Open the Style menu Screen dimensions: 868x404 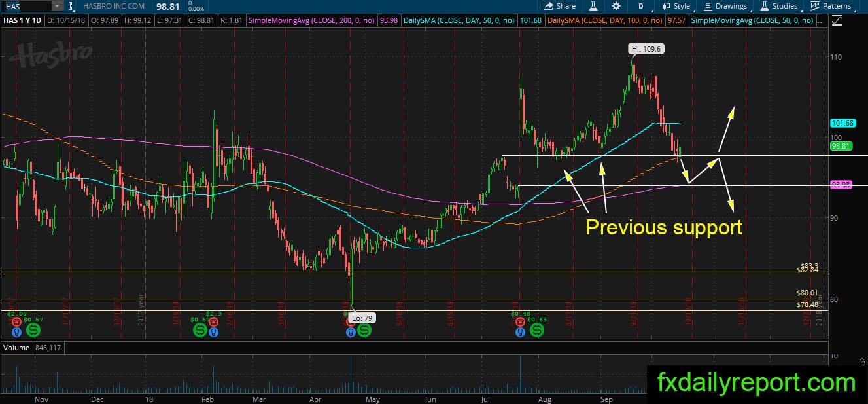[x=676, y=6]
